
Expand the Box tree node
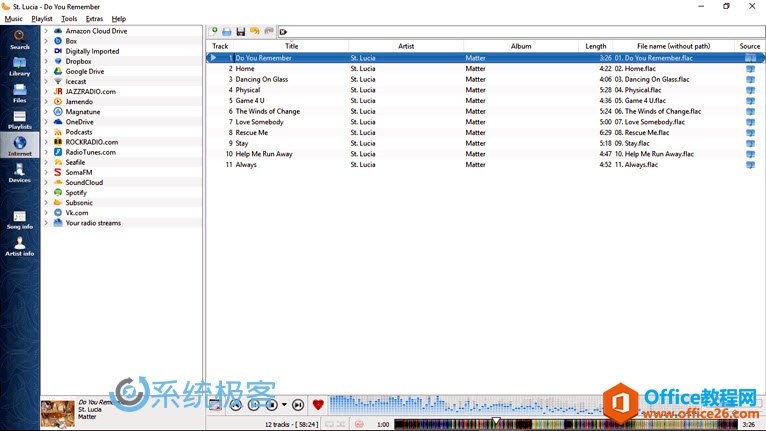pos(46,41)
